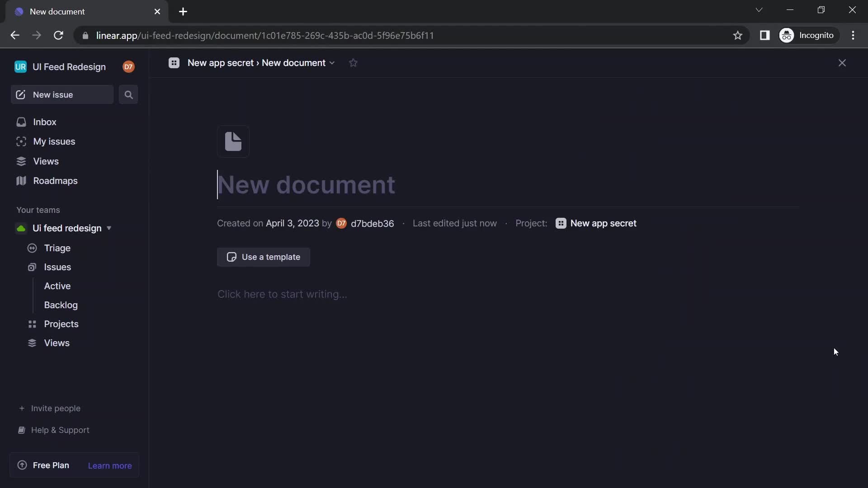Viewport: 868px width, 488px height.
Task: Click the New issue icon in sidebar
Action: [x=20, y=94]
